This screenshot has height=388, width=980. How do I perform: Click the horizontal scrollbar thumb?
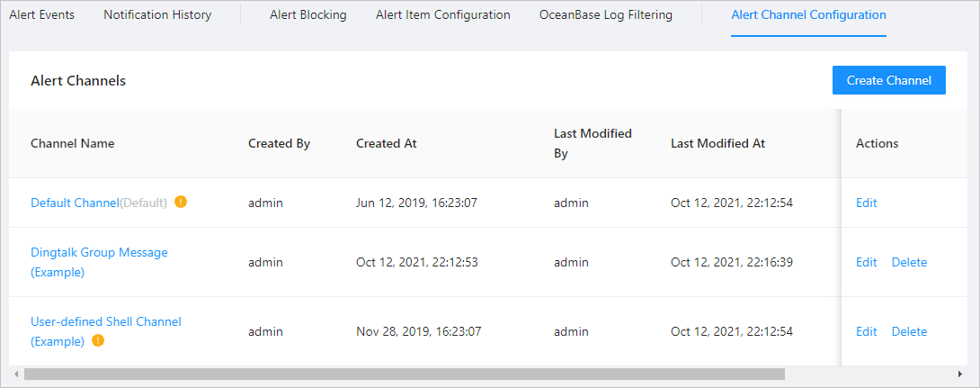[405, 374]
